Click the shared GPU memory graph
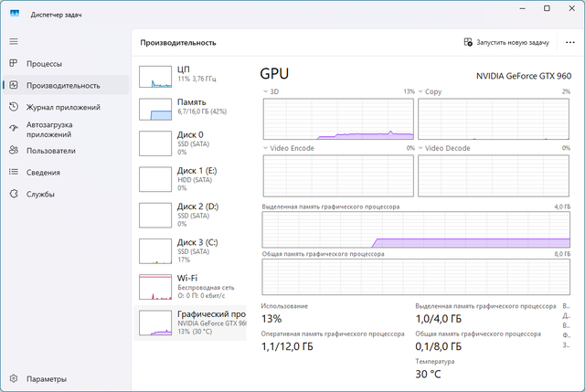The height and width of the screenshot is (392, 585). click(x=416, y=277)
